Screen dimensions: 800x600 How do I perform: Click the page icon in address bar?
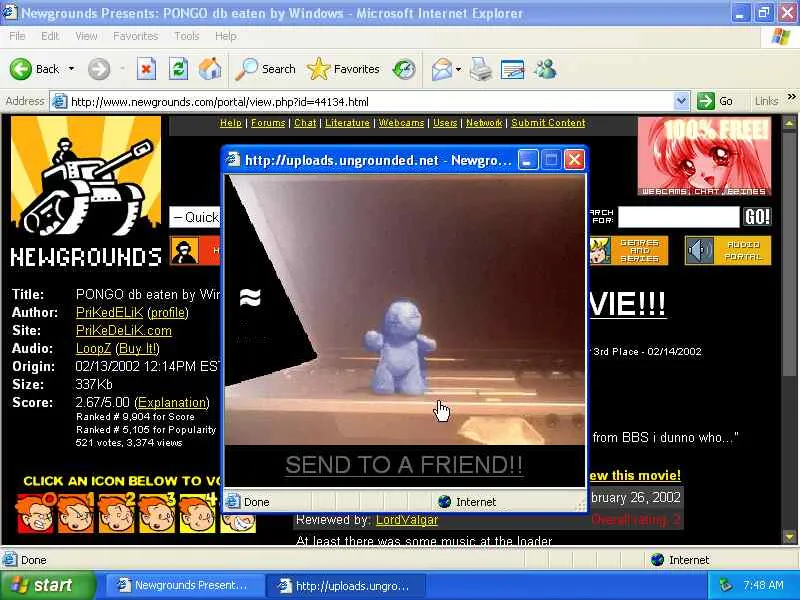[60, 102]
